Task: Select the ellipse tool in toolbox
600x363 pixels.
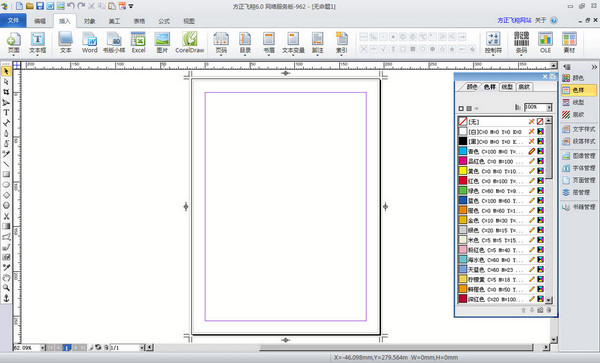Action: pyautogui.click(x=6, y=185)
